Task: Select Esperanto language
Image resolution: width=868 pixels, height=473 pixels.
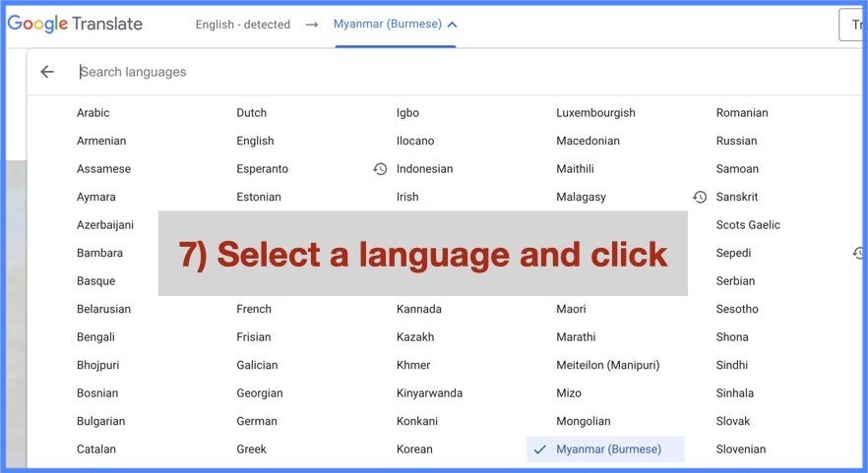Action: (x=263, y=169)
